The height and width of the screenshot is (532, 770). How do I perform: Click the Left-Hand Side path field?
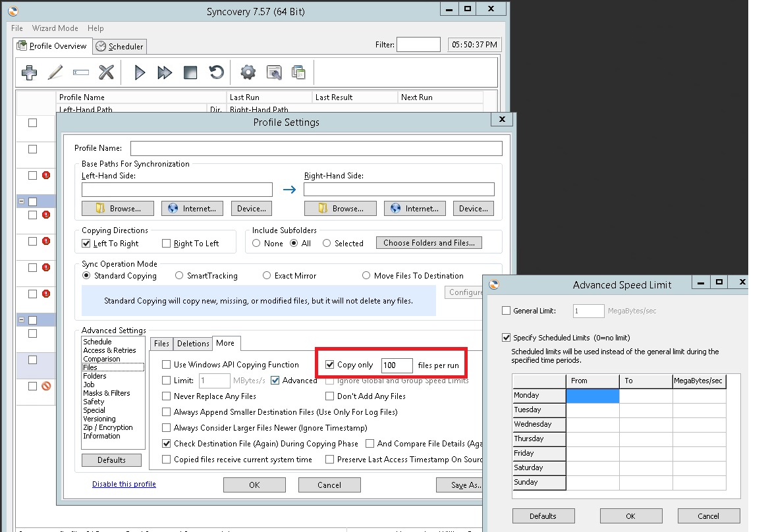pos(177,190)
